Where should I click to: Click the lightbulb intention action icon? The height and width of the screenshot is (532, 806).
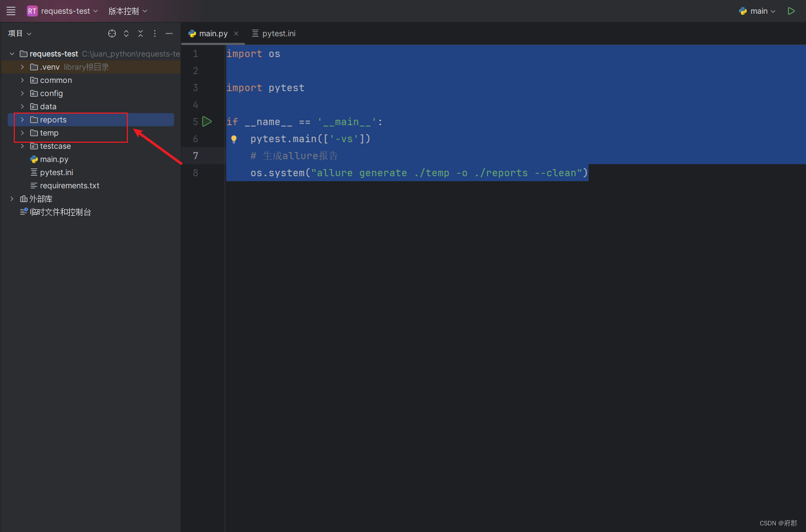[234, 139]
